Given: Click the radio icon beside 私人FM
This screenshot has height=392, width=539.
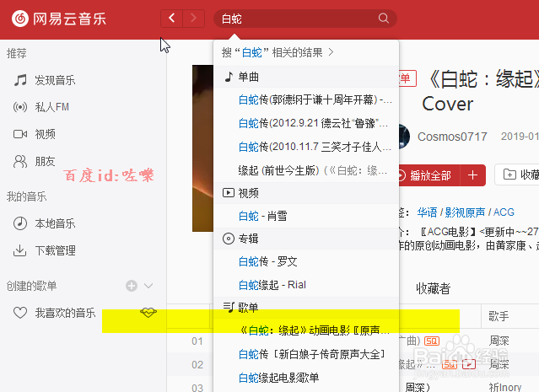Looking at the screenshot, I should tap(20, 107).
